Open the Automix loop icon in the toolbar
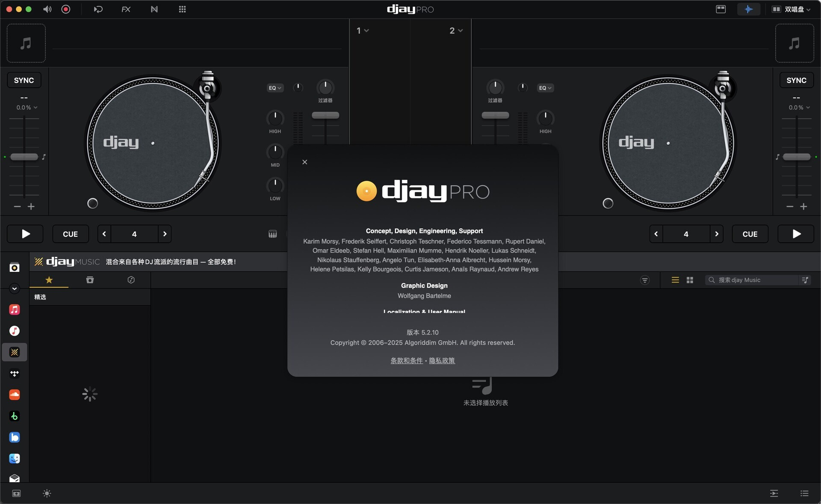The height and width of the screenshot is (504, 821). click(x=98, y=9)
